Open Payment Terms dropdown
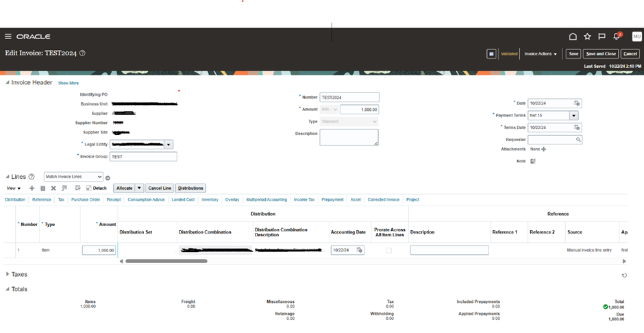644x333 pixels. pos(573,116)
